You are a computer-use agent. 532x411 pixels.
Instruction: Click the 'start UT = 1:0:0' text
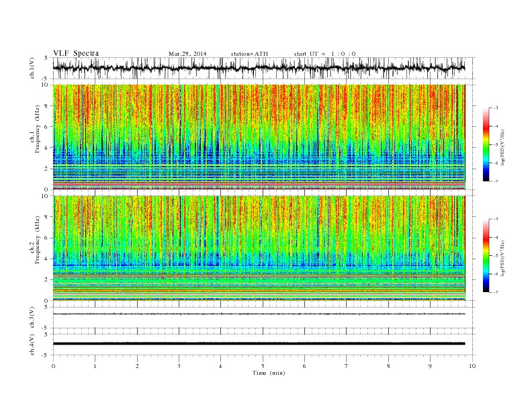click(324, 54)
